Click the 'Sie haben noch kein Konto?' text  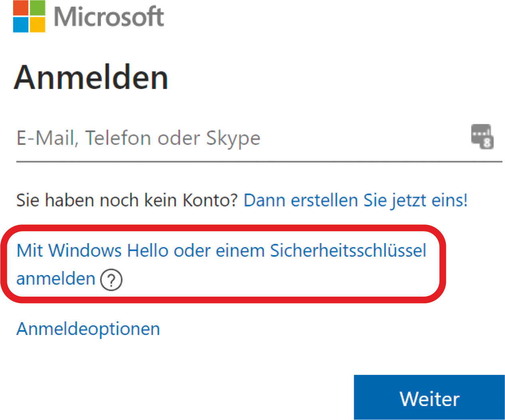127,200
